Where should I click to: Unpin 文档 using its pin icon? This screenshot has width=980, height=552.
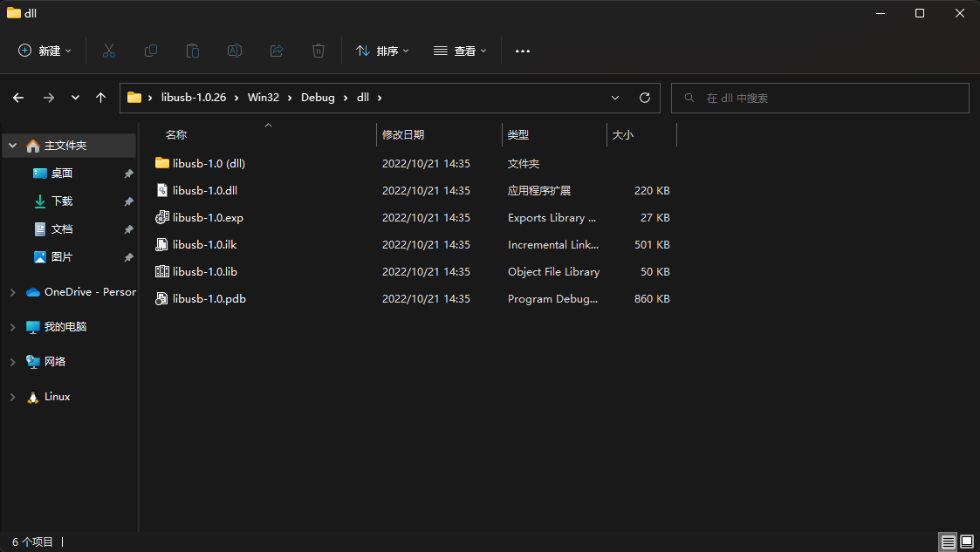pyautogui.click(x=128, y=229)
